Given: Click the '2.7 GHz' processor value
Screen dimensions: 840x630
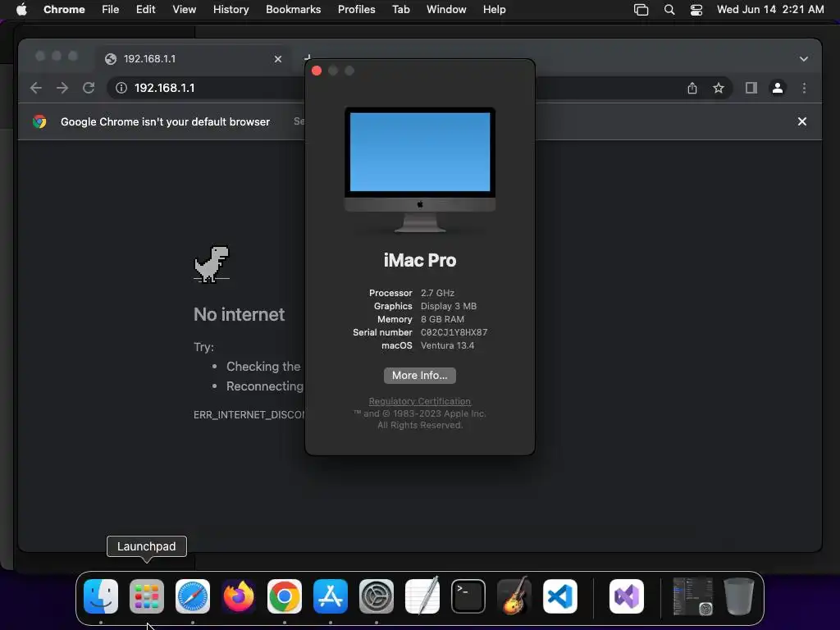Looking at the screenshot, I should (x=437, y=293).
